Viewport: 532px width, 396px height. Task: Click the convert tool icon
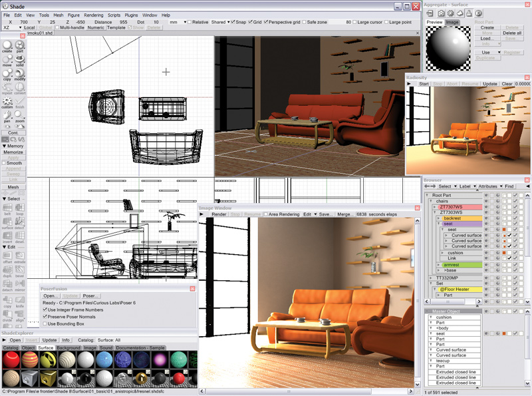(x=20, y=89)
